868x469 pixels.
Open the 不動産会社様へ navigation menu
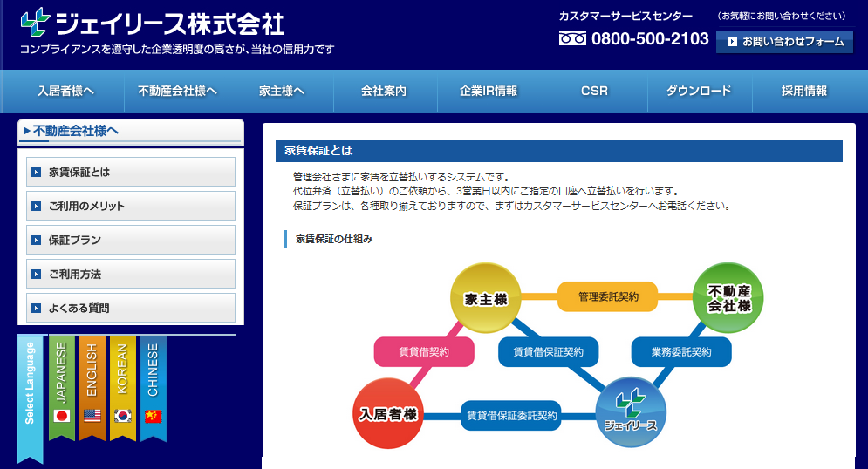point(177,92)
